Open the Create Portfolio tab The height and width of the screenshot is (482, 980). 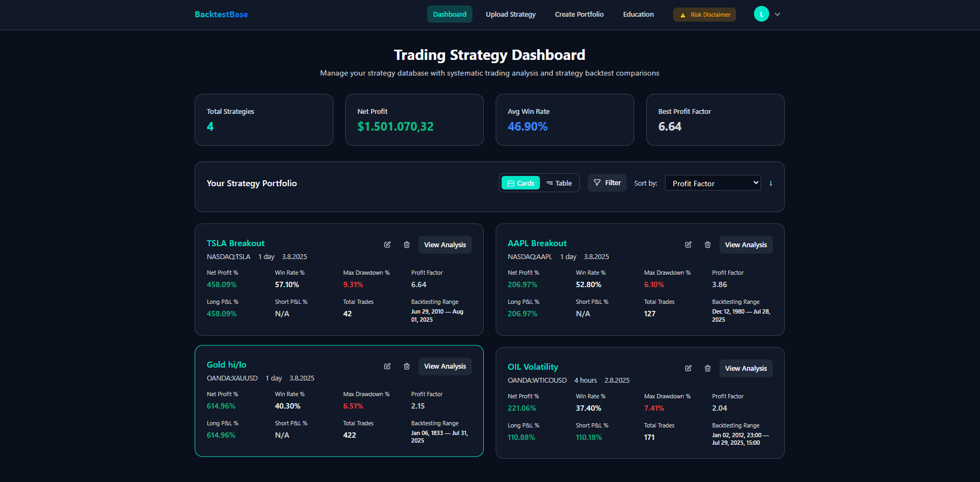(x=579, y=15)
